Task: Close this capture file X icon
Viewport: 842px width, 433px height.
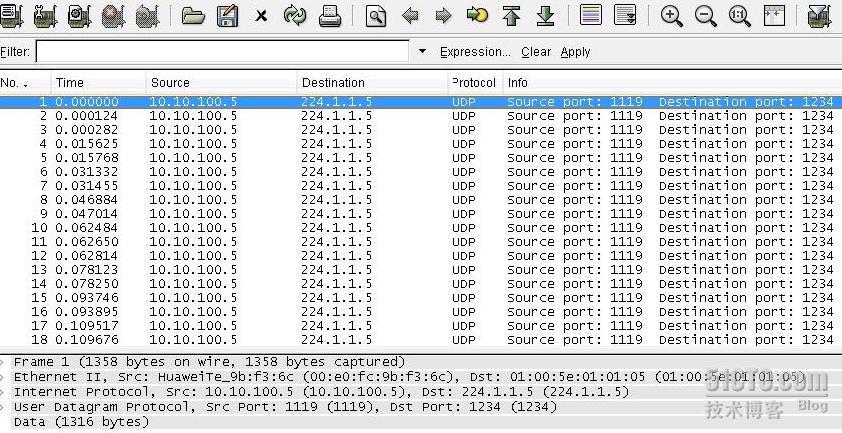Action: (x=261, y=17)
